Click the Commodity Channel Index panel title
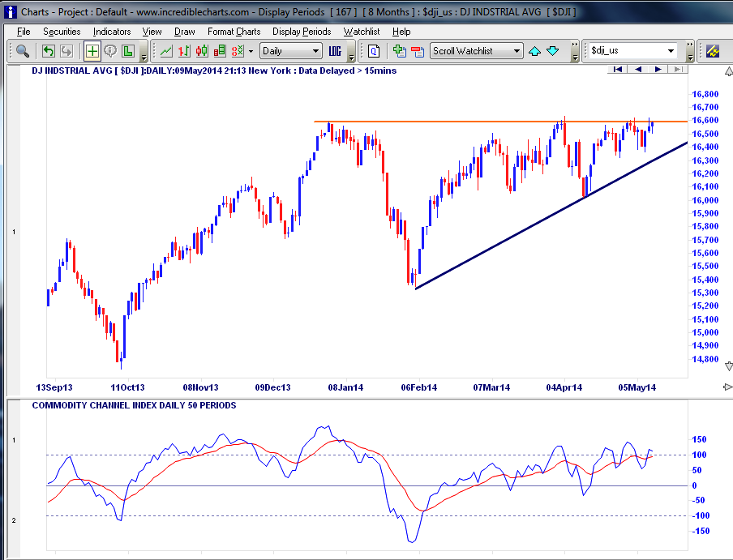Screen dimensions: 733x560 (134, 405)
